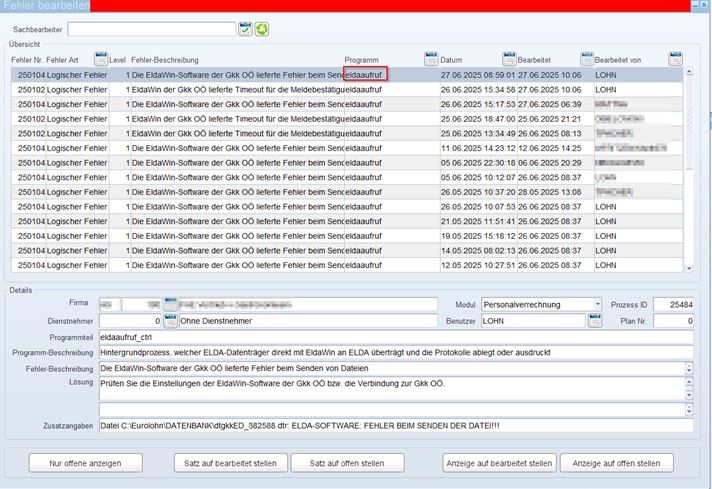Image resolution: width=712 pixels, height=489 pixels.
Task: Open the filter icon next to Fehler Art
Action: click(x=100, y=60)
